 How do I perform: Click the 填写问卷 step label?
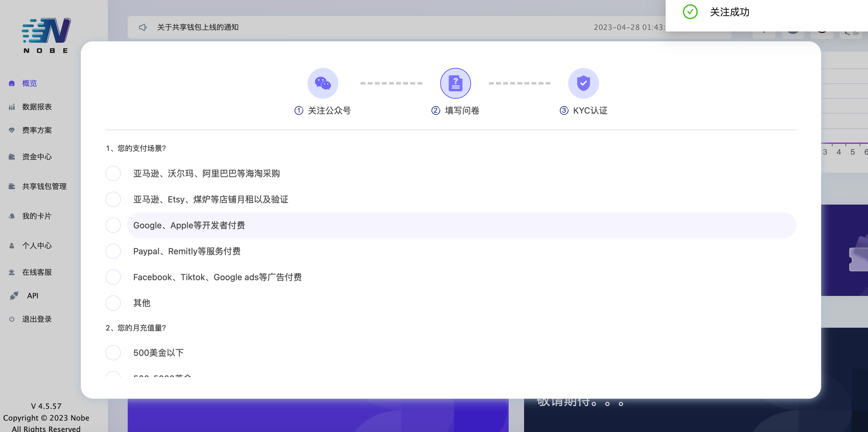[x=462, y=110]
